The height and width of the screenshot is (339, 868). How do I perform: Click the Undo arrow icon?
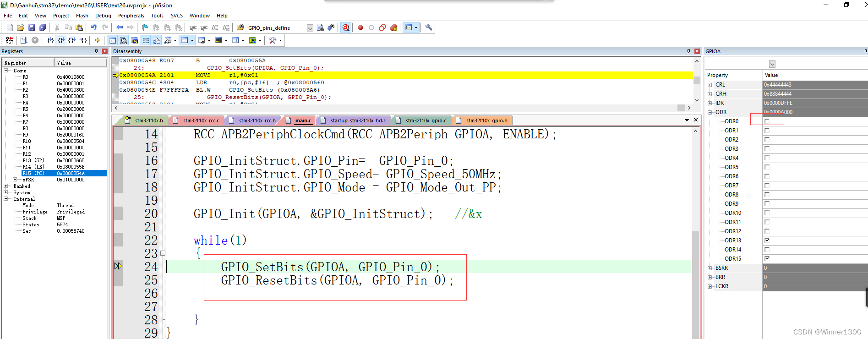(93, 27)
